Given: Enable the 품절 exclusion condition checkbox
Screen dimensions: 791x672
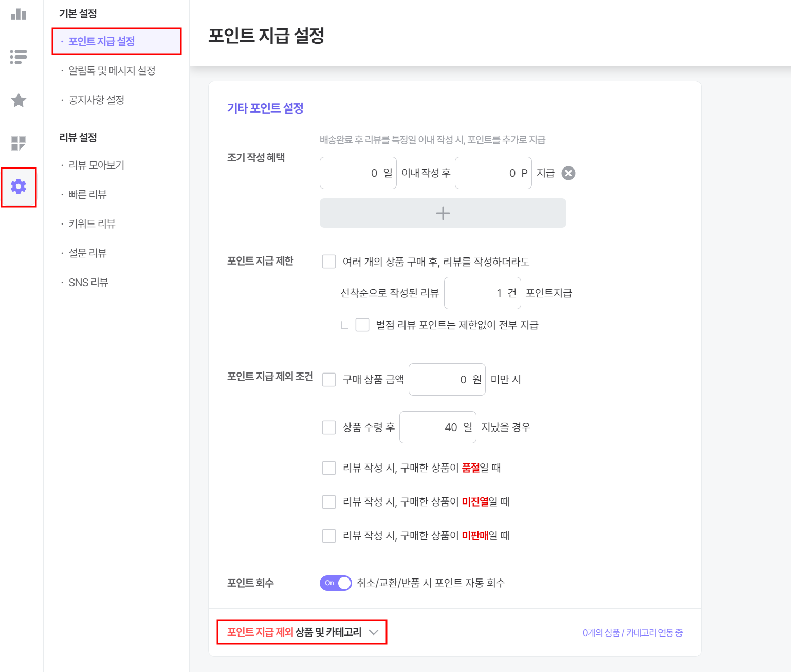Looking at the screenshot, I should 329,468.
